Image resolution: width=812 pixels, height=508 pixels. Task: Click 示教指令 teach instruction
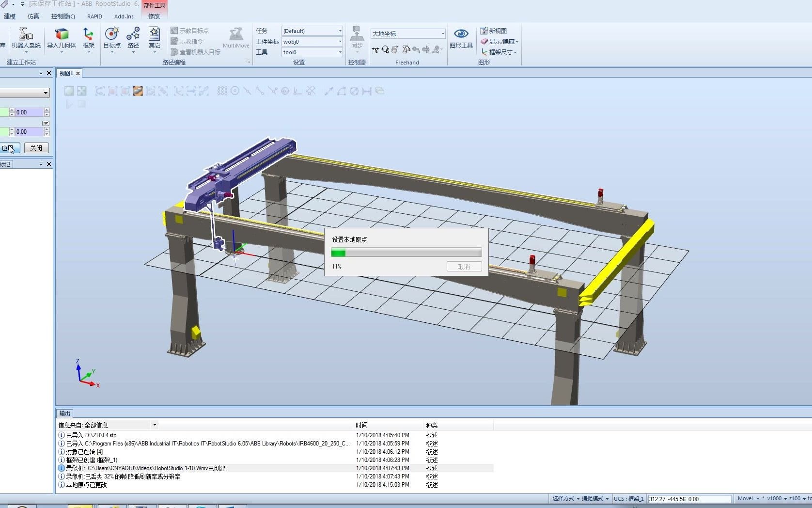[187, 41]
